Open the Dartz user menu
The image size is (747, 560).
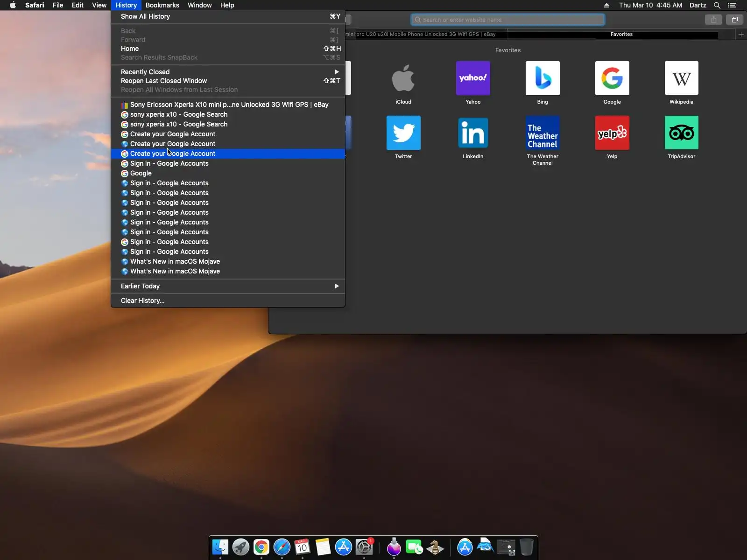698,5
